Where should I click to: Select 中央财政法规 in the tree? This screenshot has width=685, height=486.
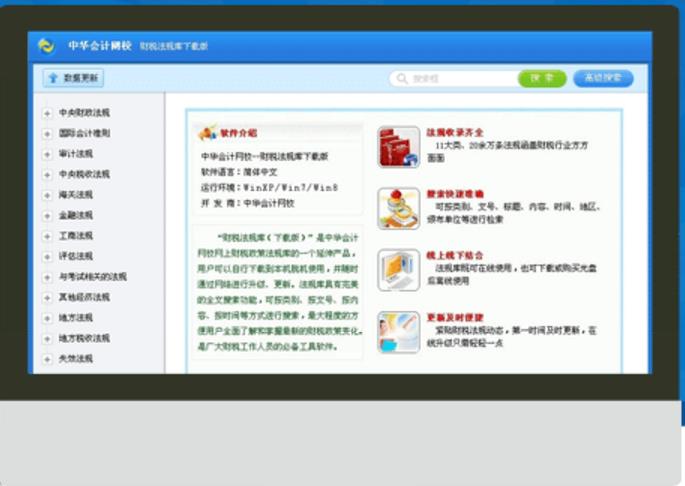pos(84,113)
